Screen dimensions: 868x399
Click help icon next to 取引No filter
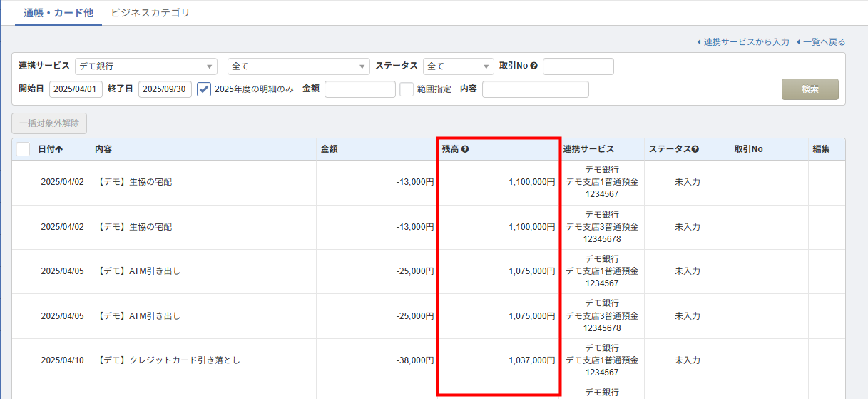533,66
